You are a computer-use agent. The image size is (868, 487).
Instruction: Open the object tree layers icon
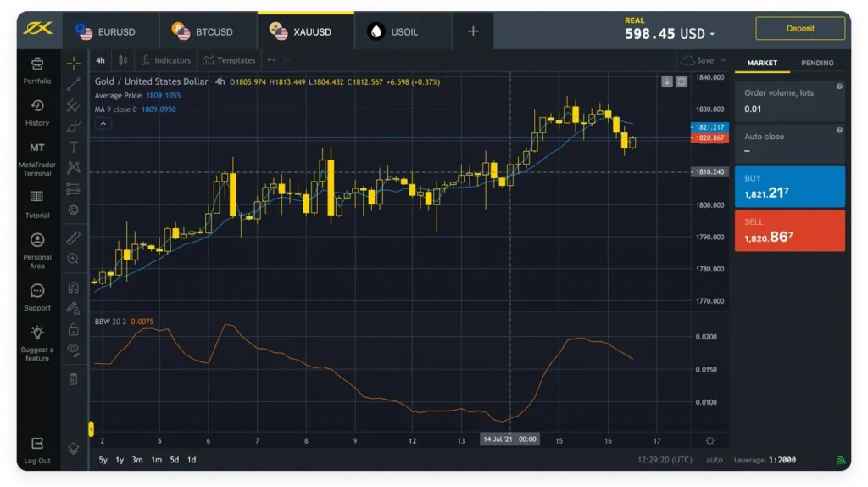73,448
